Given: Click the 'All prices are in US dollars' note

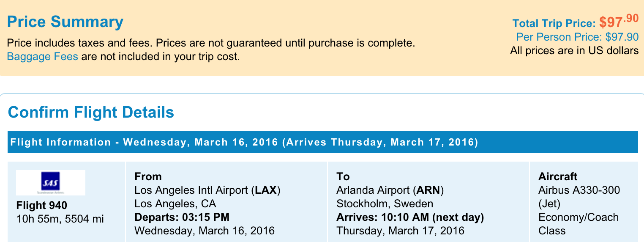Looking at the screenshot, I should tap(574, 51).
